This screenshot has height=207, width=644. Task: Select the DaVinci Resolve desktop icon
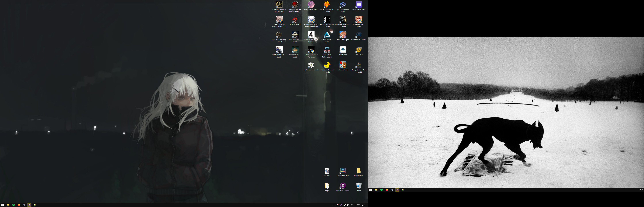point(343,172)
